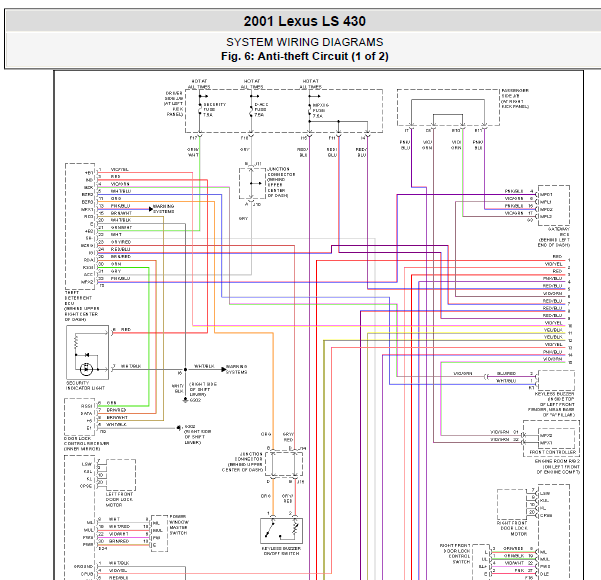Select the 'SYSTEM WIRING DIAGRAMS' heading

click(x=304, y=42)
